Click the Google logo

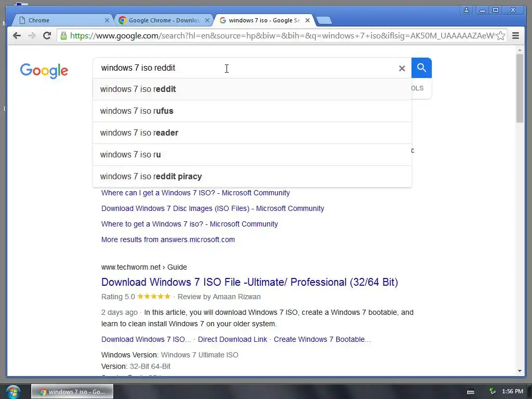tap(44, 71)
